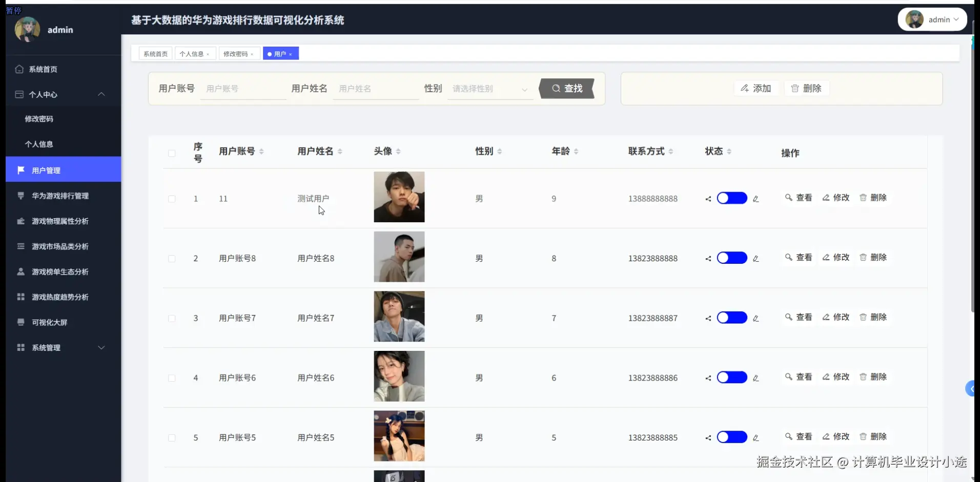Switch to the 系统首页 tab
The width and height of the screenshot is (980, 482).
coord(155,53)
